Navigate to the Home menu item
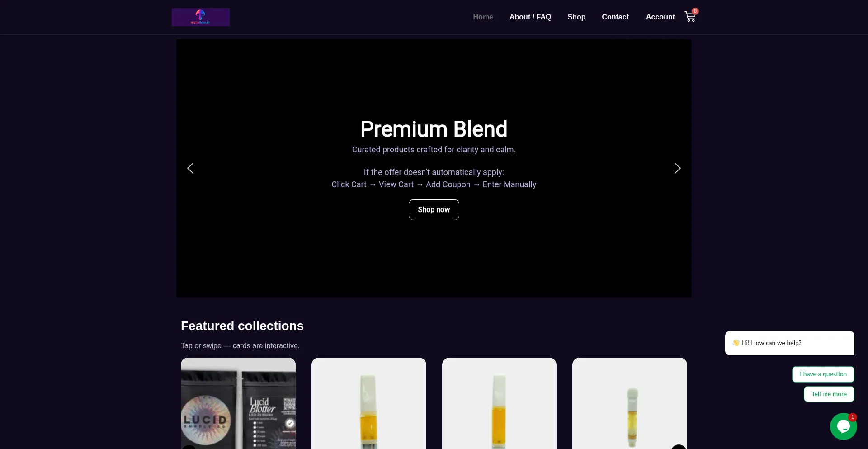This screenshot has height=449, width=868. click(483, 17)
